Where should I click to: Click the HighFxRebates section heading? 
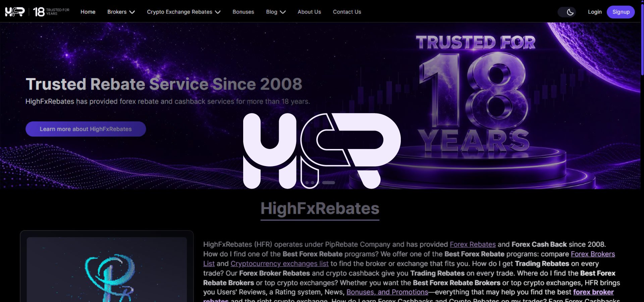click(320, 209)
